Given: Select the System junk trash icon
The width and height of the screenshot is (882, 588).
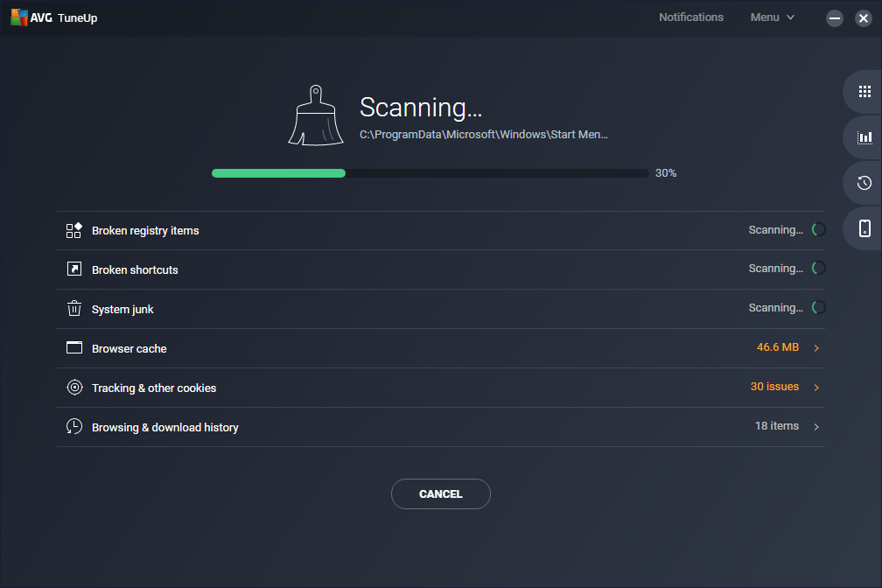Looking at the screenshot, I should 74,309.
